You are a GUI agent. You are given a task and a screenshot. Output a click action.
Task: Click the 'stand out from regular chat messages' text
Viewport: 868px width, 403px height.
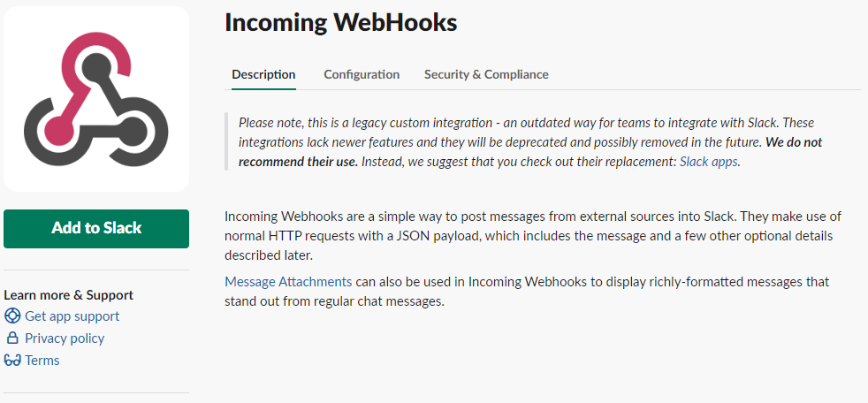(x=333, y=301)
